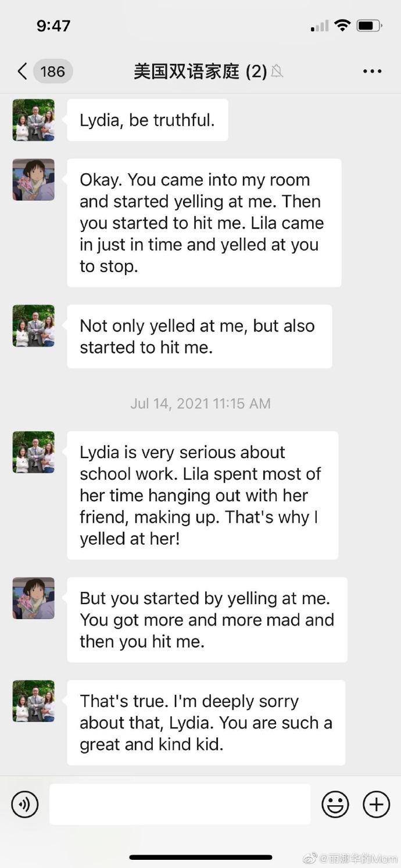The image size is (401, 868).
Task: Tap the back arrow chevron
Action: (22, 72)
